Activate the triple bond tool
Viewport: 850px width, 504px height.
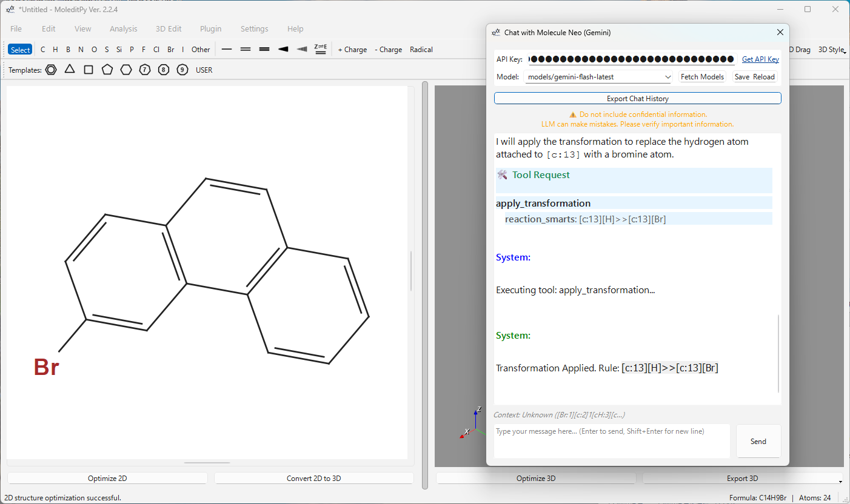[x=264, y=50]
